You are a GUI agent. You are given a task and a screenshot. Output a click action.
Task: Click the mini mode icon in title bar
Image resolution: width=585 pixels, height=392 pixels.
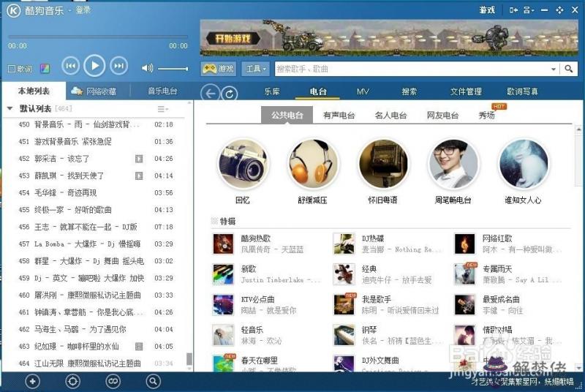[x=514, y=10]
